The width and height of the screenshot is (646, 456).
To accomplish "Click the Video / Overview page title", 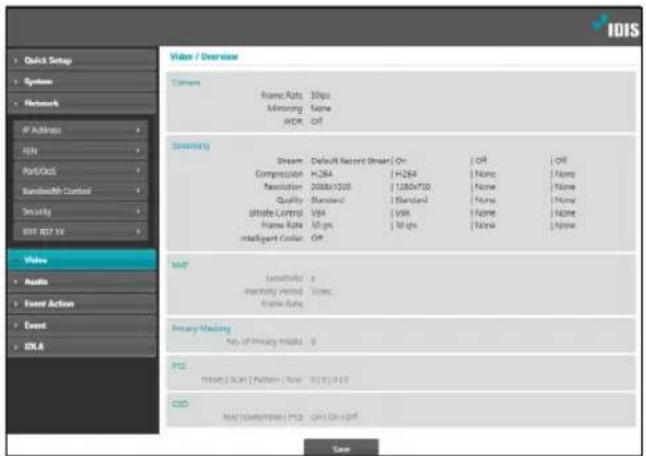I will pos(204,56).
